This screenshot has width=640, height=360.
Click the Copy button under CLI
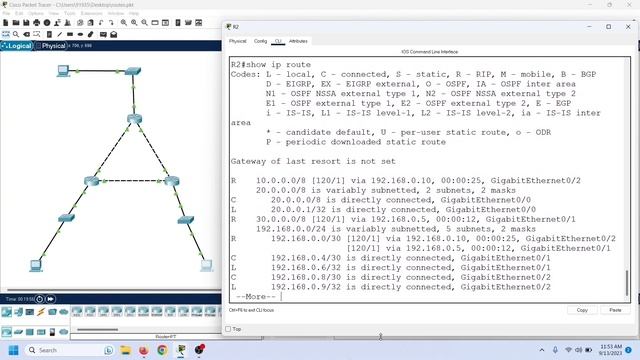point(582,310)
